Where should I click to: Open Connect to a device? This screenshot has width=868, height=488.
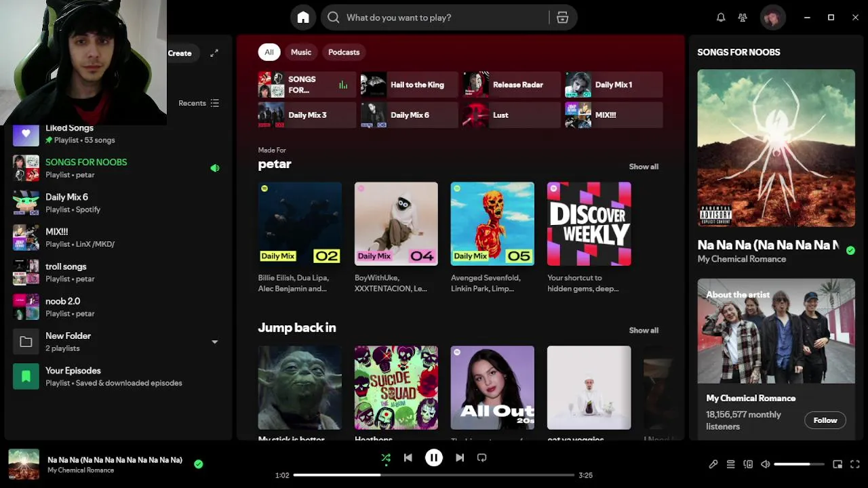(748, 464)
